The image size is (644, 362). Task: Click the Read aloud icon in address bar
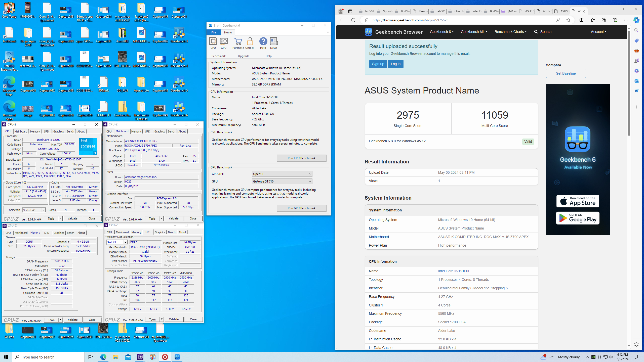[x=558, y=20]
